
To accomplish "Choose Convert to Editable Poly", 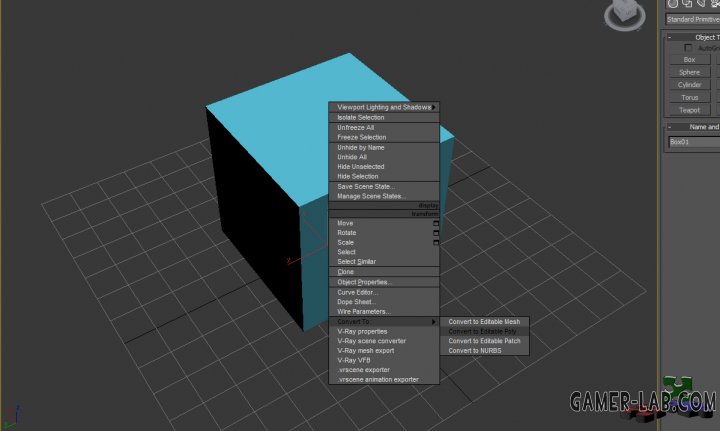I will pyautogui.click(x=483, y=331).
